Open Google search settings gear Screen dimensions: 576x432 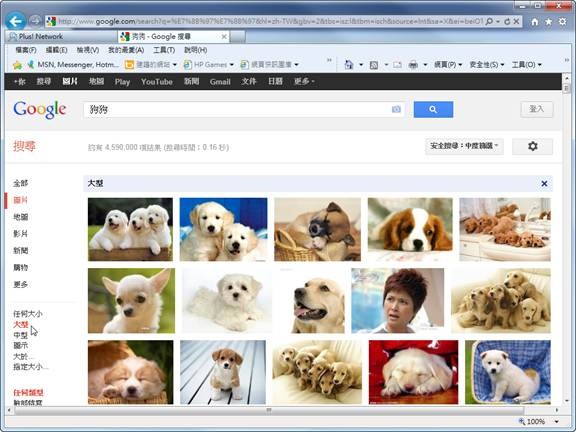532,146
